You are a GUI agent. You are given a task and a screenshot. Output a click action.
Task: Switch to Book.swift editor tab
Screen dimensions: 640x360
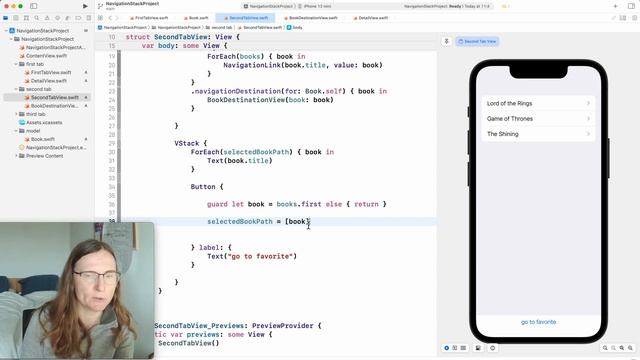196,18
